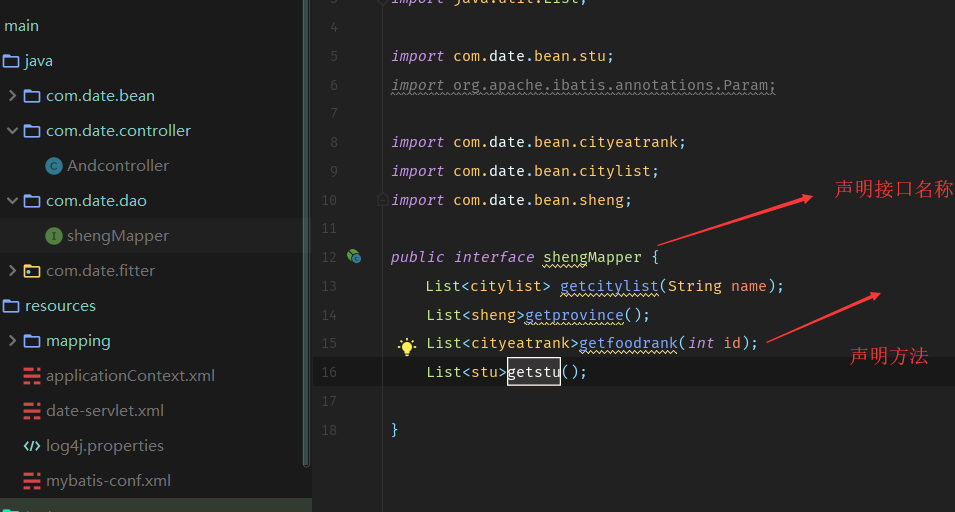The image size is (955, 512).
Task: Click the int id parameter
Action: tap(714, 343)
